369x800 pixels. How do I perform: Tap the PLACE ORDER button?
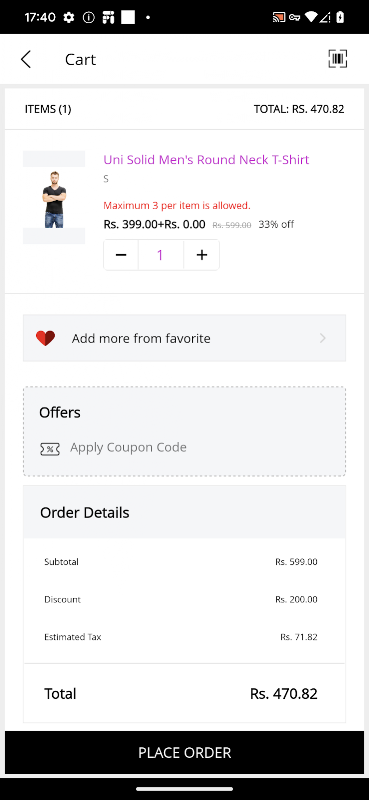point(184,753)
